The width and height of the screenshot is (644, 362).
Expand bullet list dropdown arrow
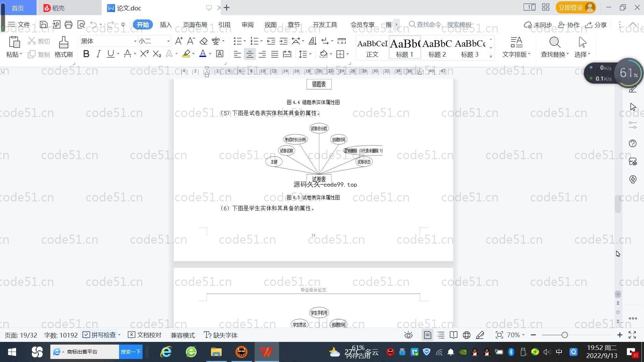(245, 41)
